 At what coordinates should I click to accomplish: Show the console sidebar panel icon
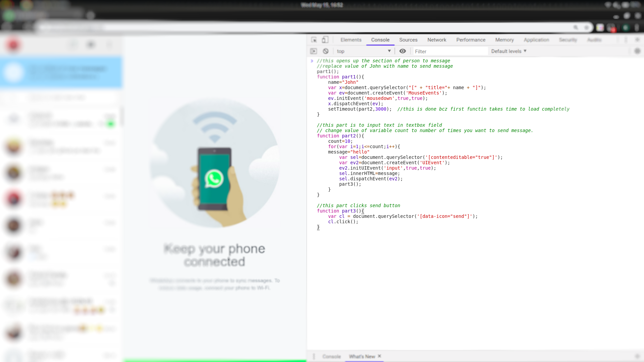[x=314, y=51]
